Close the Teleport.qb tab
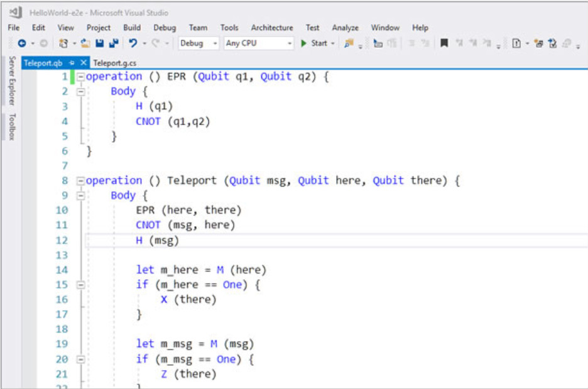The width and height of the screenshot is (588, 389). [x=83, y=63]
